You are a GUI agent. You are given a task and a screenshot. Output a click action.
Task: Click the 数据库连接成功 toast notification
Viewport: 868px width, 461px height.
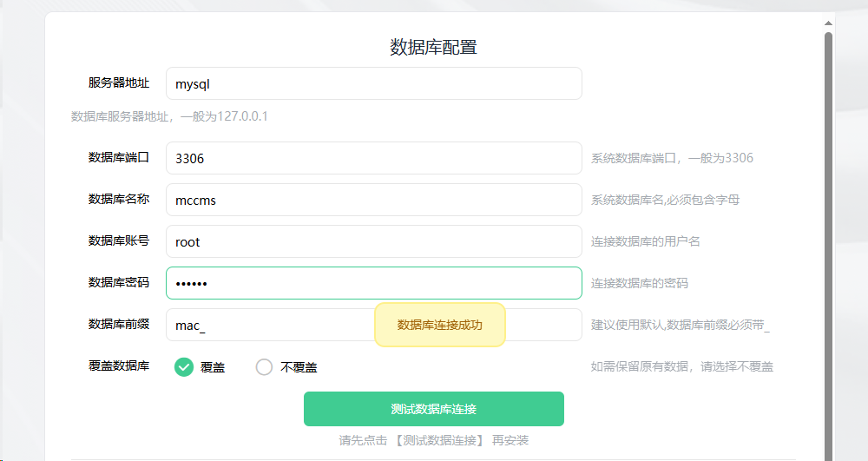[439, 325]
